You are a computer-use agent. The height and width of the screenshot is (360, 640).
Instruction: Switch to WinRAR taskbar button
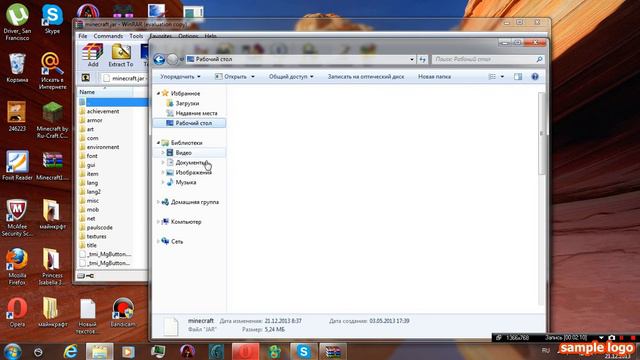[333, 351]
